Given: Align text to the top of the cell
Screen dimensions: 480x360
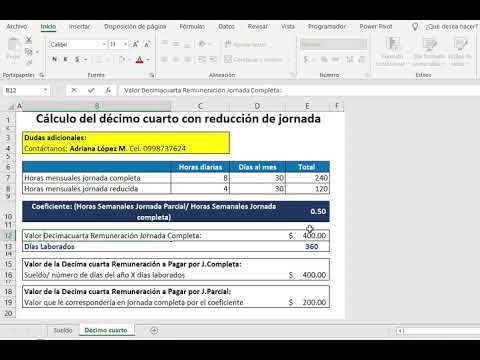Looking at the screenshot, I should [x=164, y=44].
